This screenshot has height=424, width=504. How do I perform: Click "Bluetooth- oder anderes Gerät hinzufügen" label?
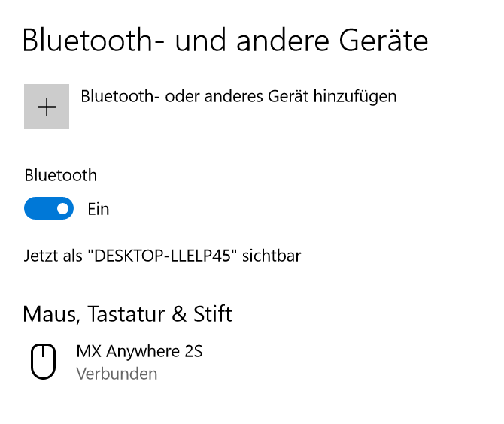click(238, 96)
